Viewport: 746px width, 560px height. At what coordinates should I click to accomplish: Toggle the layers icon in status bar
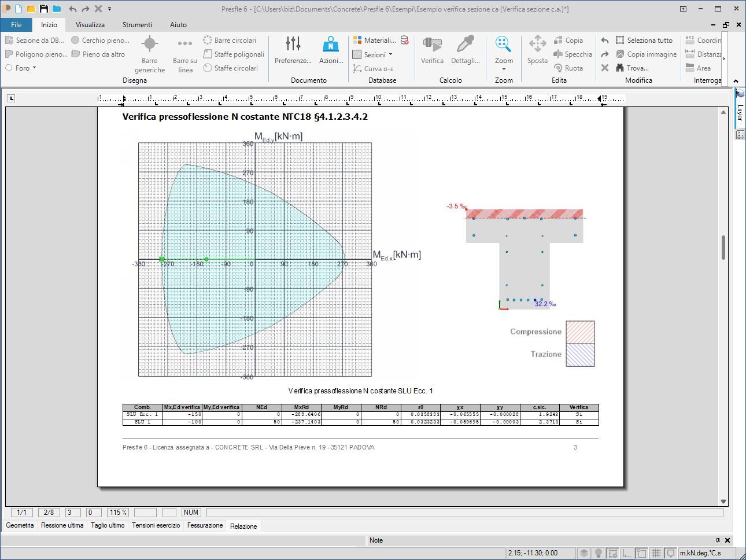(584, 553)
